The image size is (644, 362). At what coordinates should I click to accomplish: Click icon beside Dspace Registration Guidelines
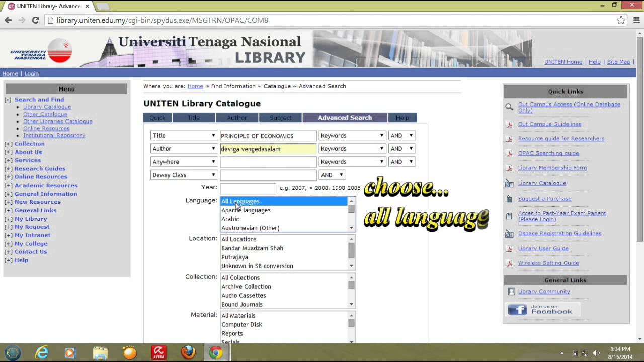509,234
